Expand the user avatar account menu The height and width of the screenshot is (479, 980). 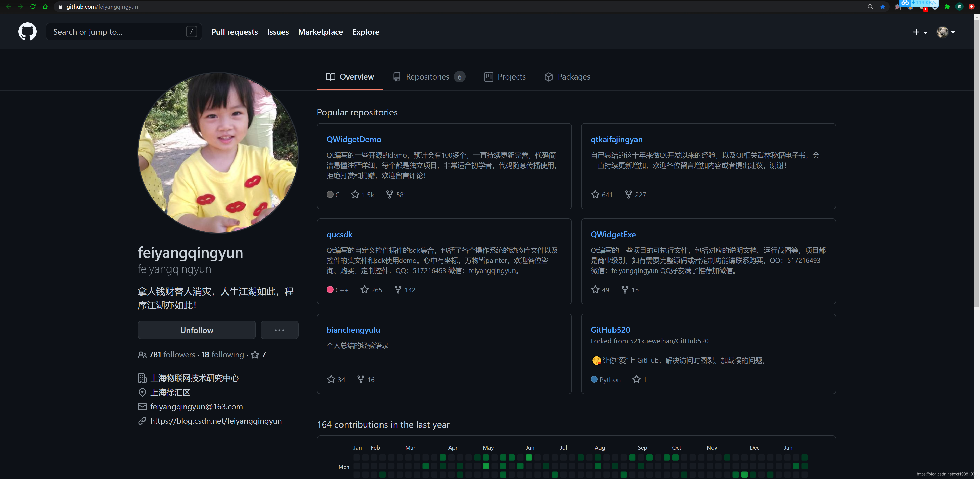945,32
